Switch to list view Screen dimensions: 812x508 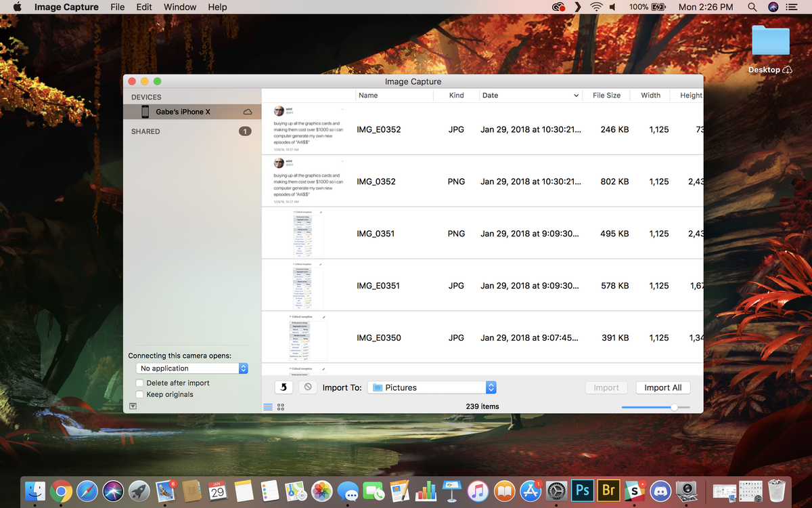point(269,406)
